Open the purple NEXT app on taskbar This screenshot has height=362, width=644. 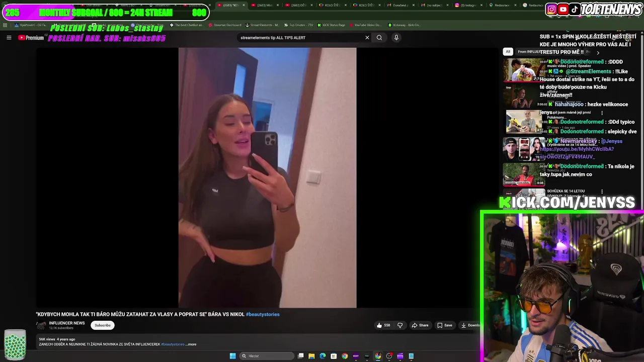click(356, 356)
